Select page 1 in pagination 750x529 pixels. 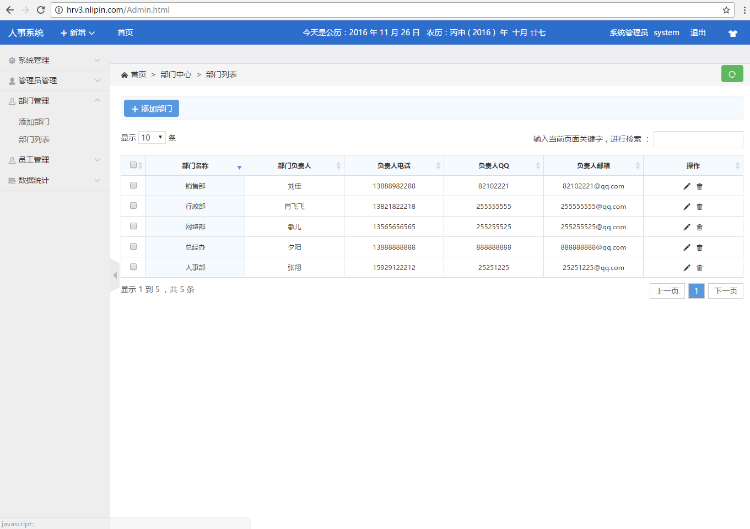point(696,291)
